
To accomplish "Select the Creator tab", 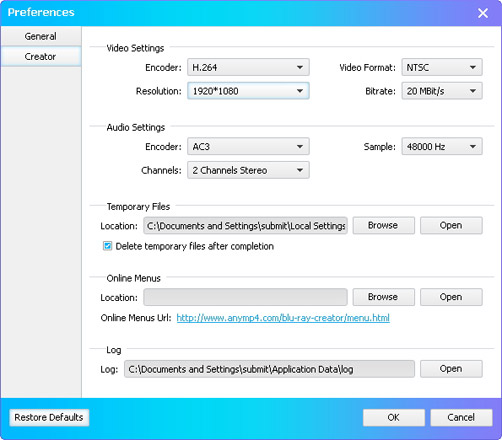I will 41,56.
